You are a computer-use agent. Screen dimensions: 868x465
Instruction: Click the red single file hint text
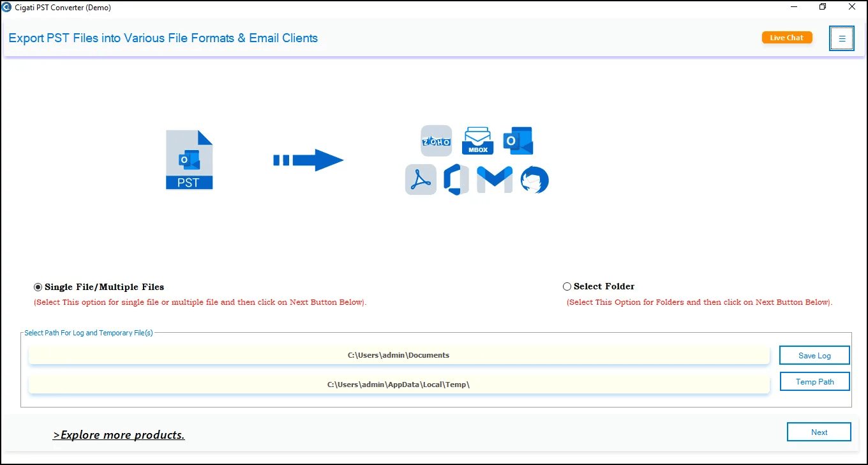200,302
